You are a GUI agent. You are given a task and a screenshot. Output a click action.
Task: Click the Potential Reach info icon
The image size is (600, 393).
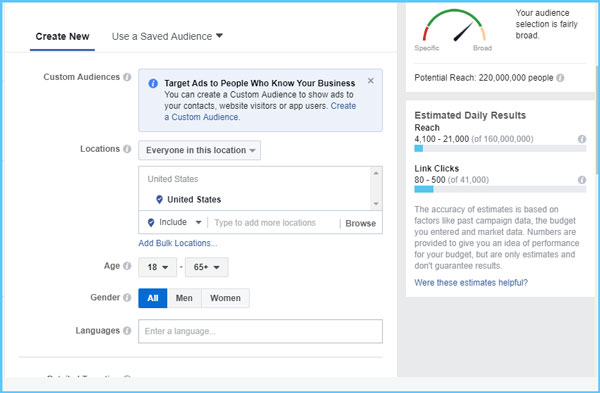coord(560,78)
